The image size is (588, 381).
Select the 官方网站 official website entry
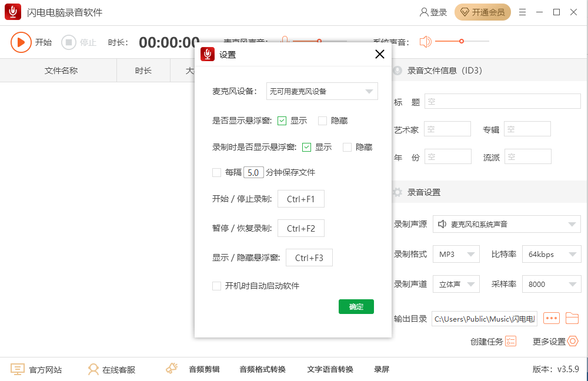[44, 369]
